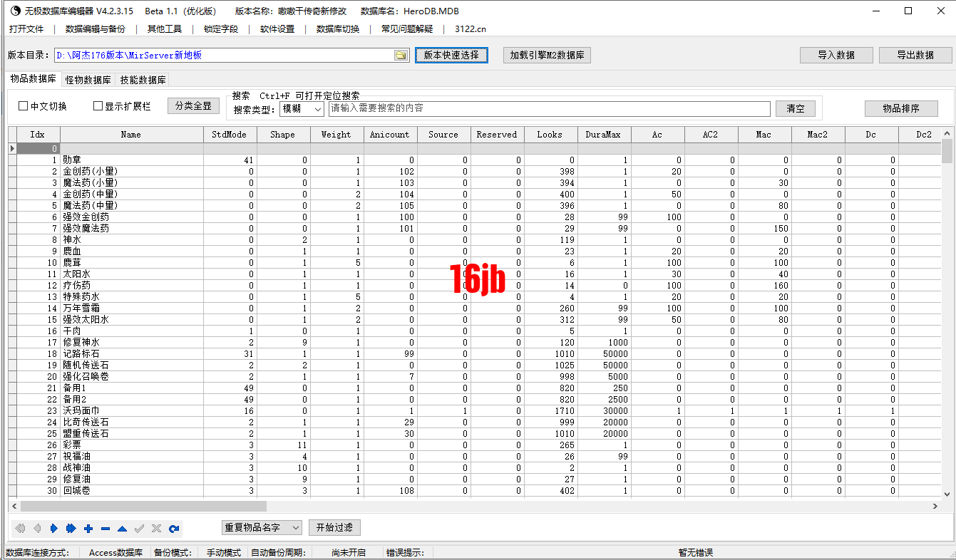Image resolution: width=956 pixels, height=560 pixels.
Task: Click 导出数据 to export data
Action: click(x=915, y=55)
